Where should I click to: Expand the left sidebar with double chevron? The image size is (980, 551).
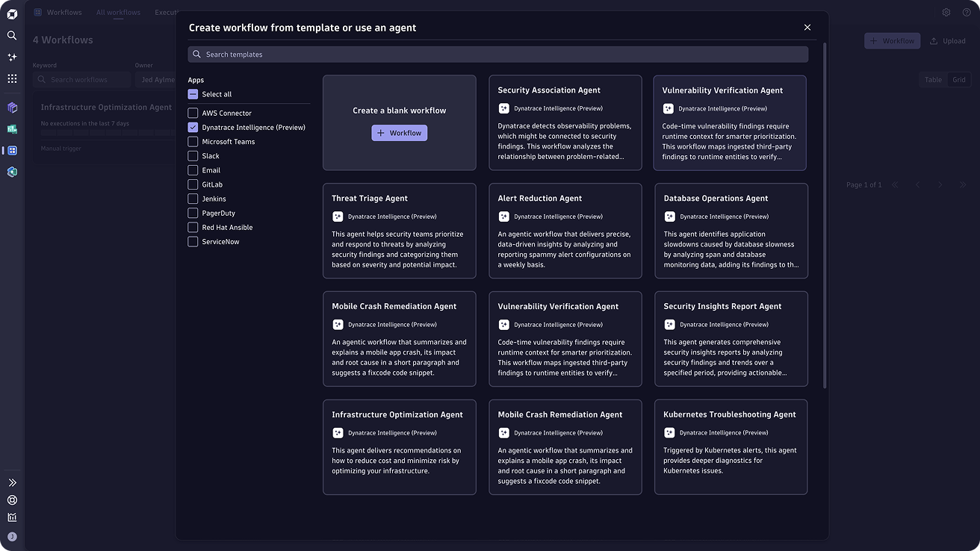click(x=12, y=483)
